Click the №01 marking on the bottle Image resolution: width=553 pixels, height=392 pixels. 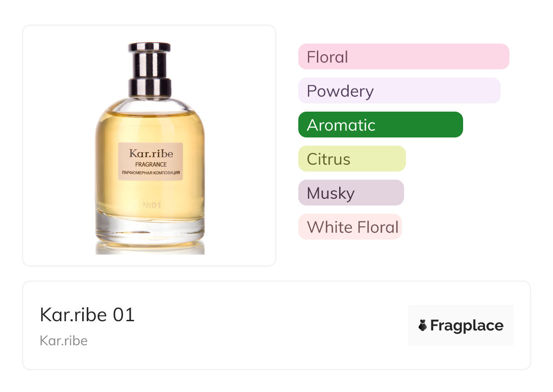[x=152, y=205]
